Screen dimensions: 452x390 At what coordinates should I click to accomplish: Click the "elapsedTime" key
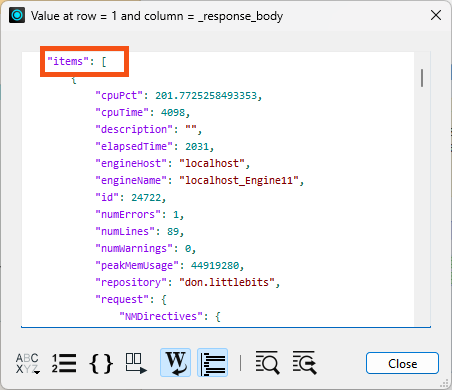pyautogui.click(x=134, y=147)
